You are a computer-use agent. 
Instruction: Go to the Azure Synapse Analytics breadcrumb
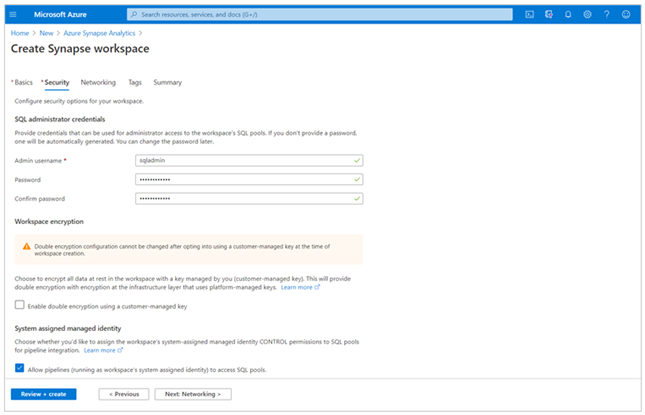coord(99,33)
